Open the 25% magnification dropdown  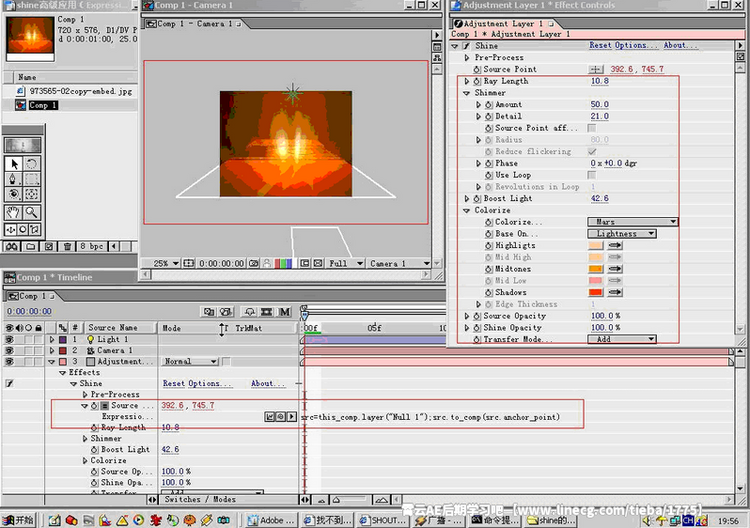pyautogui.click(x=165, y=264)
